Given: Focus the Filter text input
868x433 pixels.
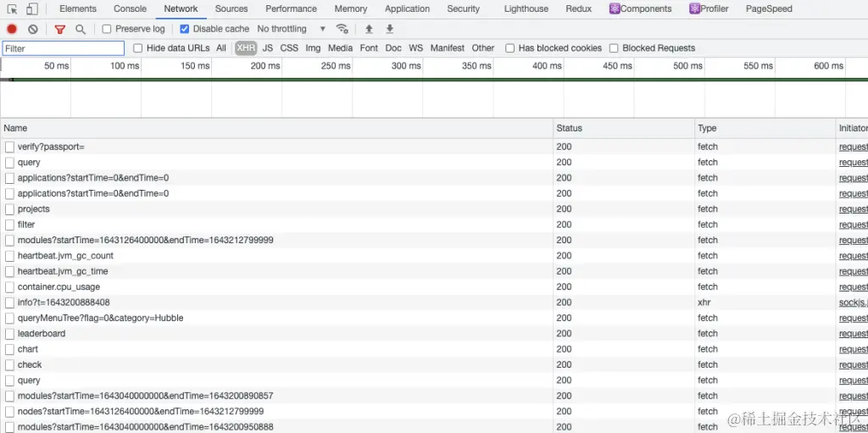Looking at the screenshot, I should [64, 48].
